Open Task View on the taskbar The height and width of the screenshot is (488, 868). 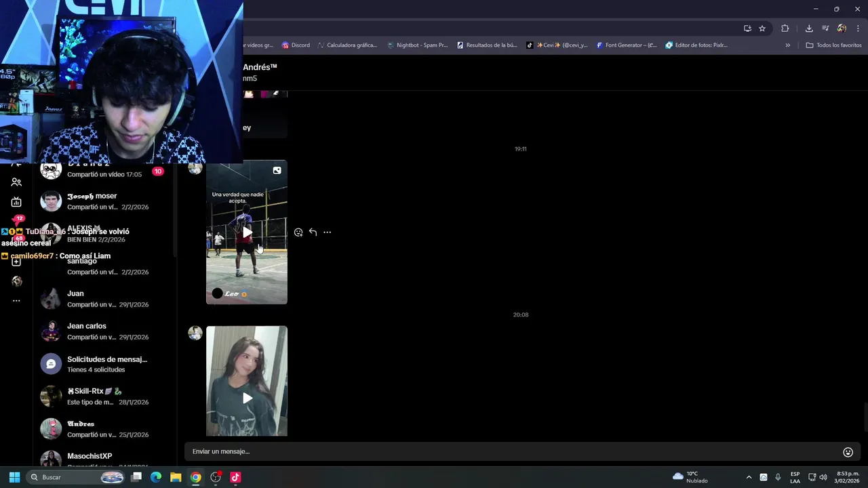(136, 477)
